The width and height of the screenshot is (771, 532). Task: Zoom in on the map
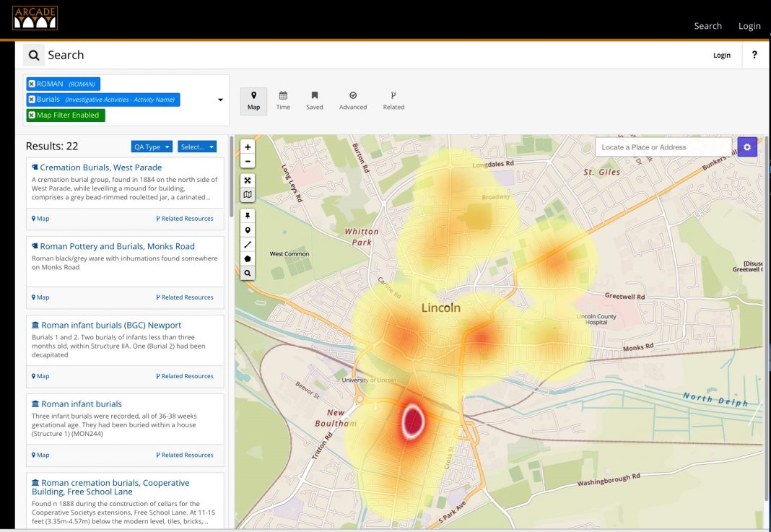pos(248,147)
